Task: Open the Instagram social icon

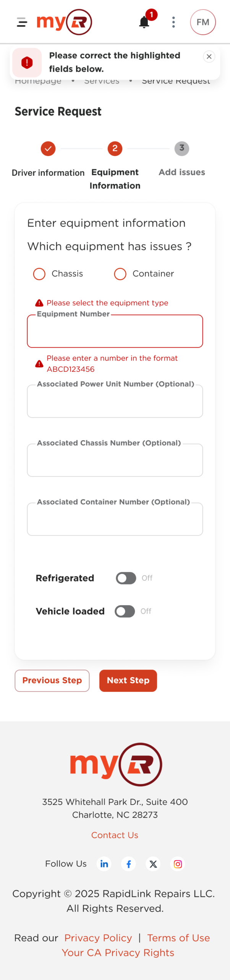Action: (x=178, y=864)
